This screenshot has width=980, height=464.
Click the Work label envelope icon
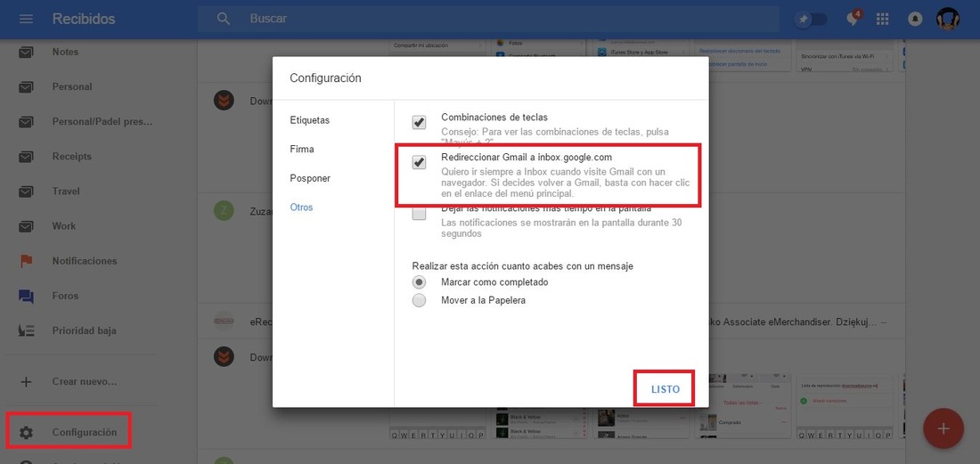pyautogui.click(x=26, y=226)
